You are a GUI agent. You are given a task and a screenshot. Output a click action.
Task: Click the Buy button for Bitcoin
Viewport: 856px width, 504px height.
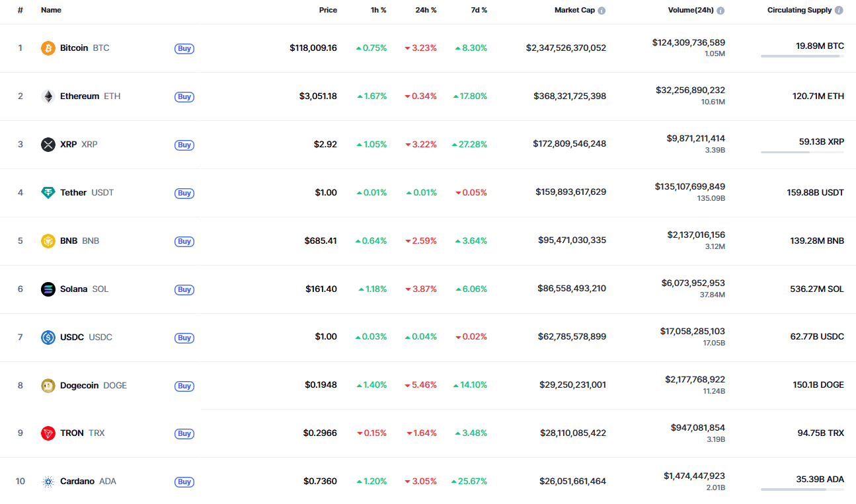pos(184,48)
